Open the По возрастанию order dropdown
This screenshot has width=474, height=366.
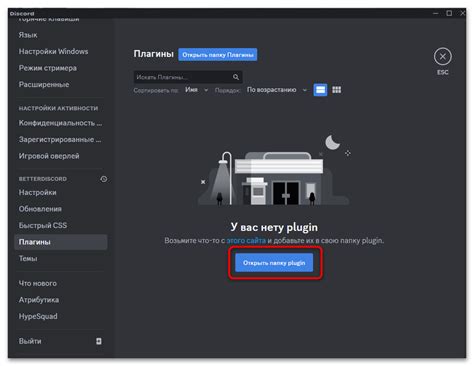click(276, 90)
